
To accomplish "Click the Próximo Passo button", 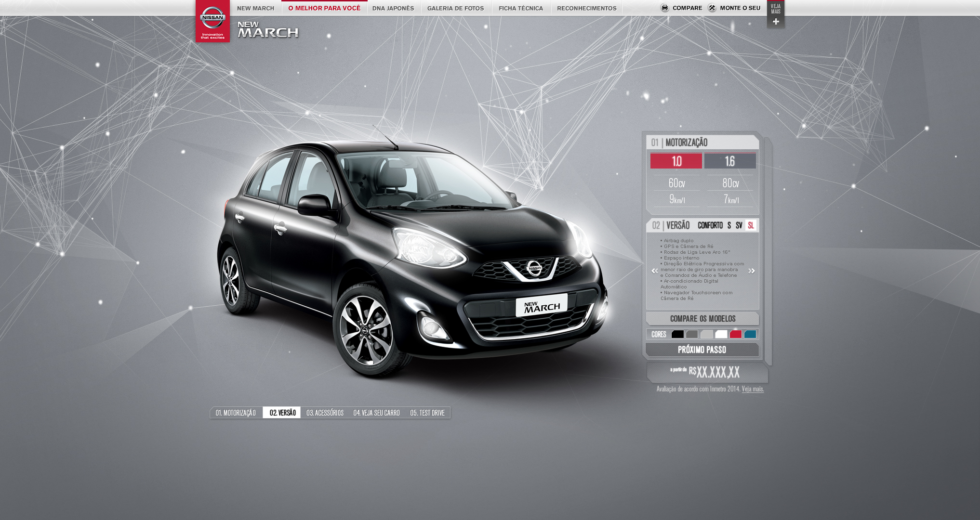I will [702, 350].
